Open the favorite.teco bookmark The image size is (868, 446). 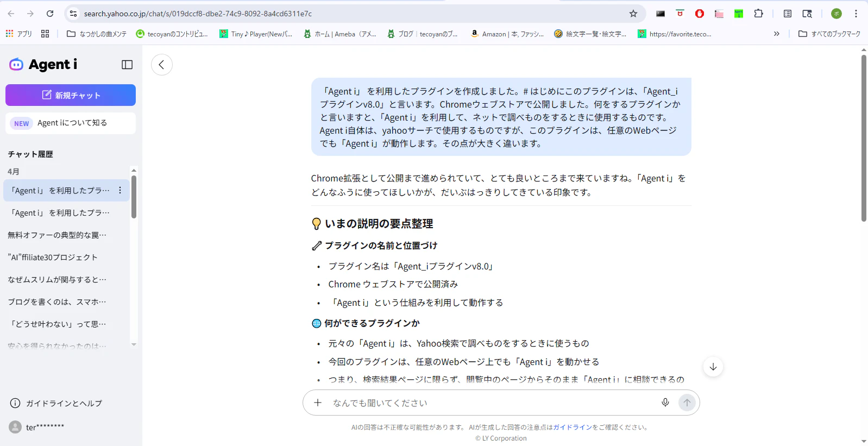[675, 34]
